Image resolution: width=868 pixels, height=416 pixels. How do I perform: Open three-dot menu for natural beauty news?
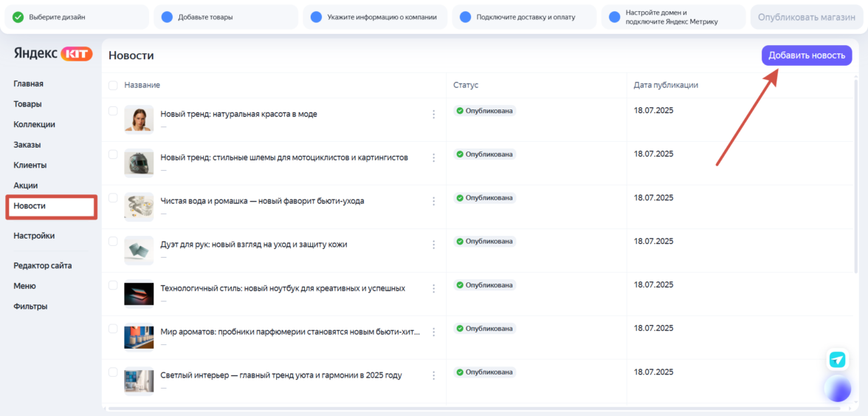(x=434, y=115)
